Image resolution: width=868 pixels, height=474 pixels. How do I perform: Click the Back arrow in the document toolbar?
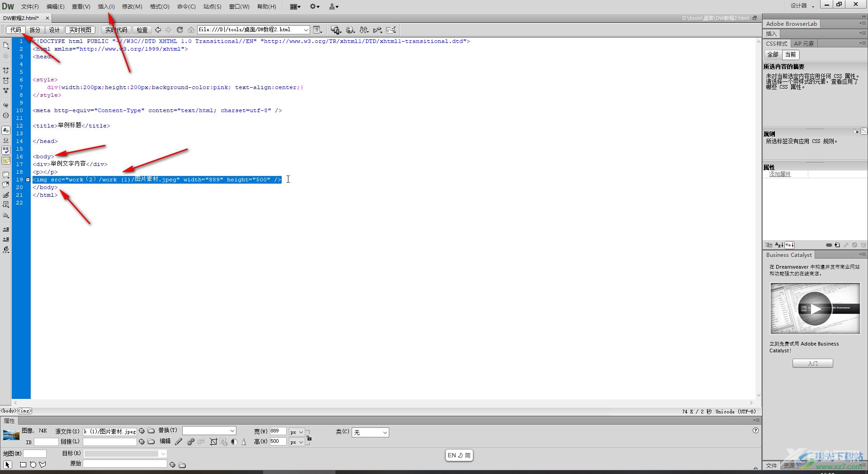pos(158,30)
